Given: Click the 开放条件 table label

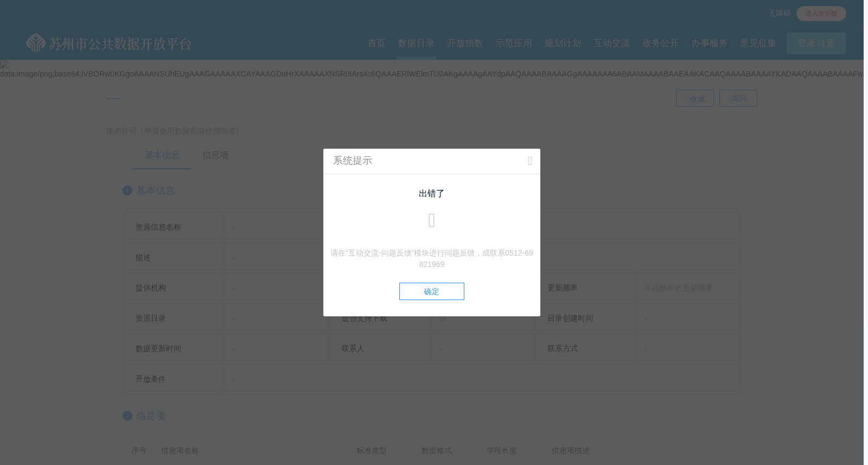Looking at the screenshot, I should pos(151,379).
